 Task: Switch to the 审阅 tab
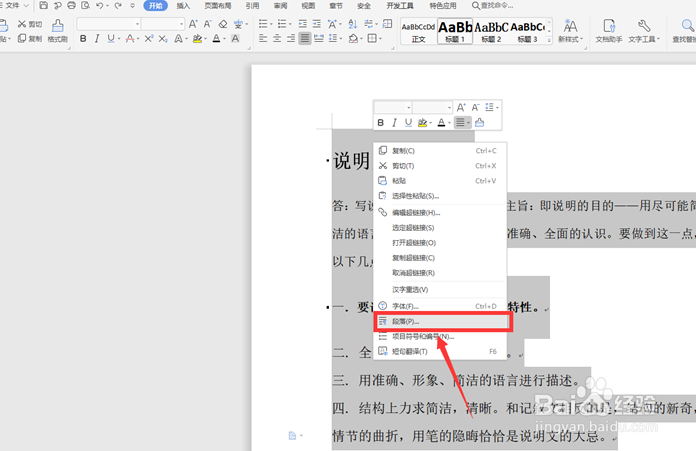280,6
